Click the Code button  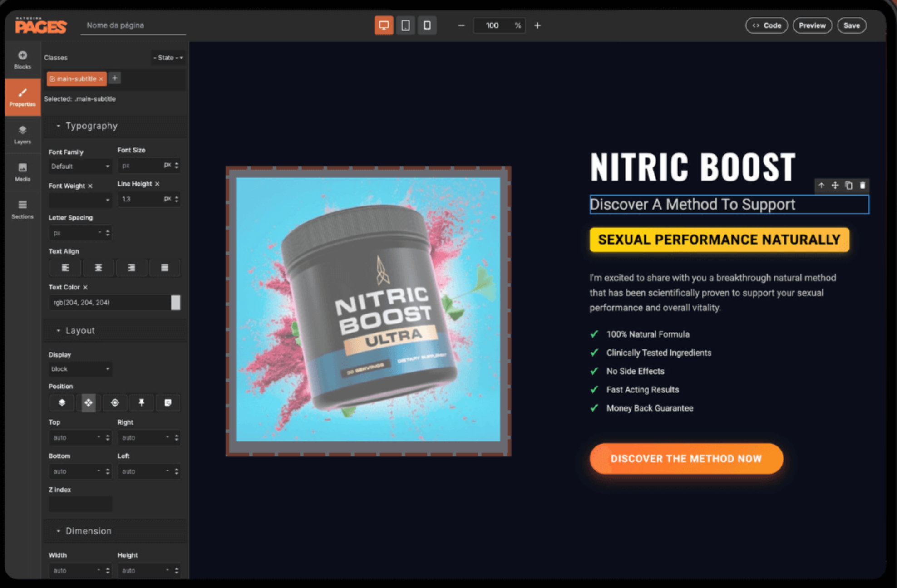766,25
